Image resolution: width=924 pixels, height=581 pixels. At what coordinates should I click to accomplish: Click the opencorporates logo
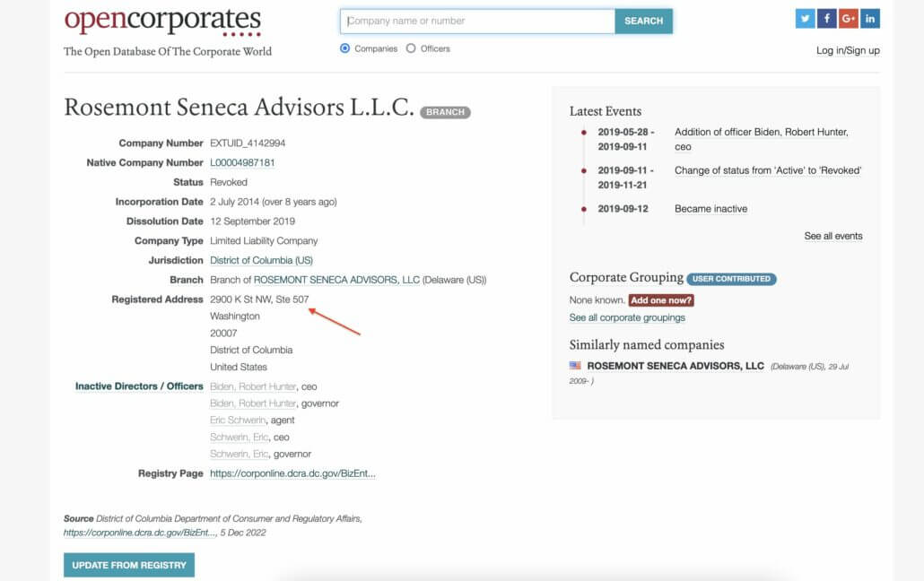(x=162, y=22)
